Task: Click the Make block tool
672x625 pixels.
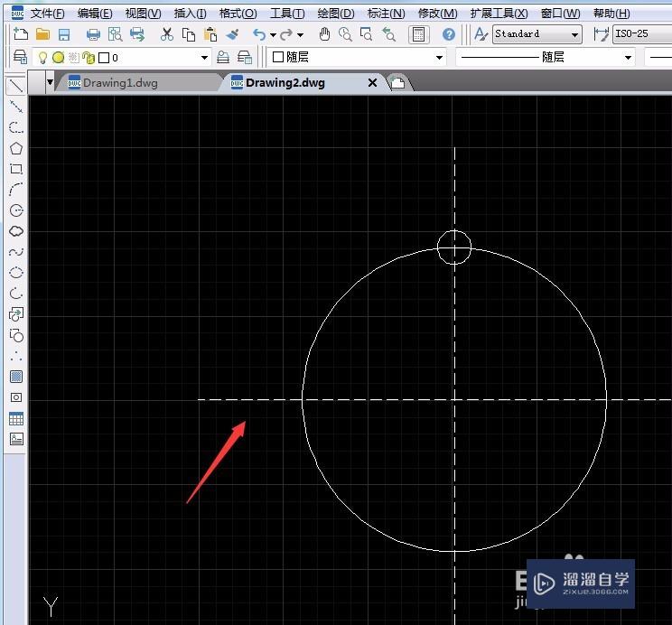Action: click(16, 335)
